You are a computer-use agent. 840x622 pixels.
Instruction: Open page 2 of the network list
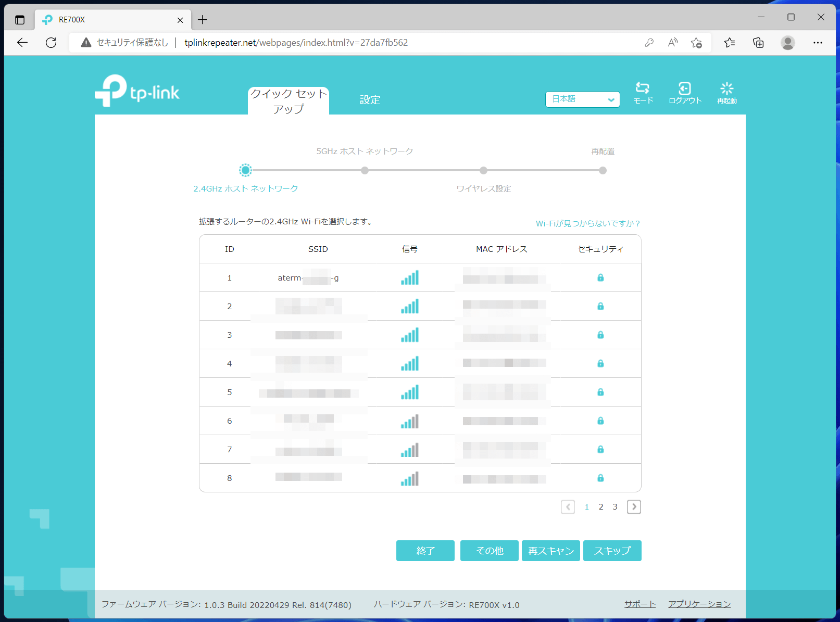(x=601, y=506)
